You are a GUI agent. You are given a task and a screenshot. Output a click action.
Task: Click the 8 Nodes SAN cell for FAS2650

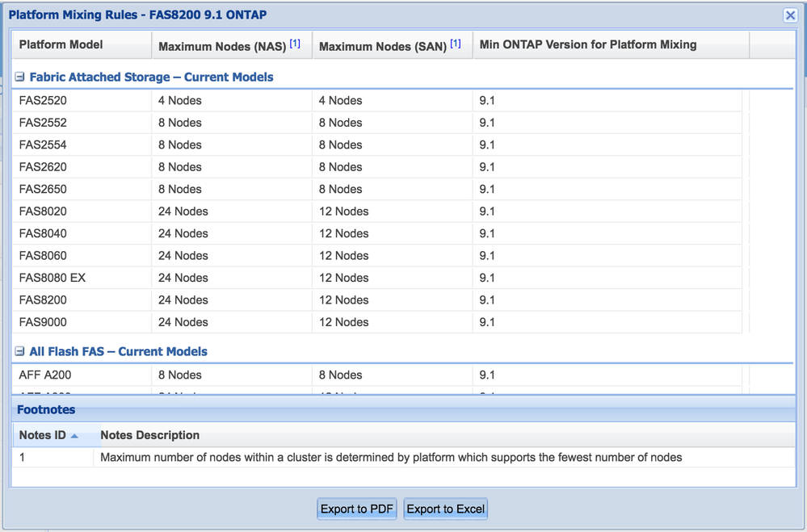point(393,189)
